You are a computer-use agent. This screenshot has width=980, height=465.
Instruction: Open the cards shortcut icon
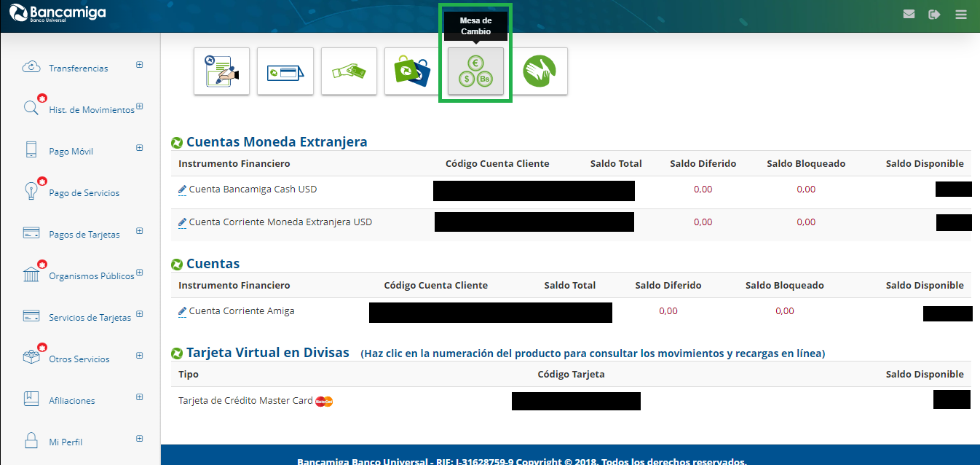(x=285, y=71)
